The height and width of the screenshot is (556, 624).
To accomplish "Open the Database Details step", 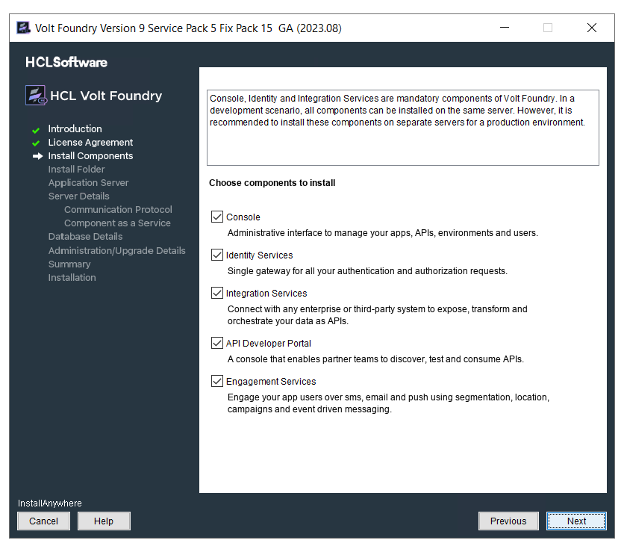I will tap(85, 237).
